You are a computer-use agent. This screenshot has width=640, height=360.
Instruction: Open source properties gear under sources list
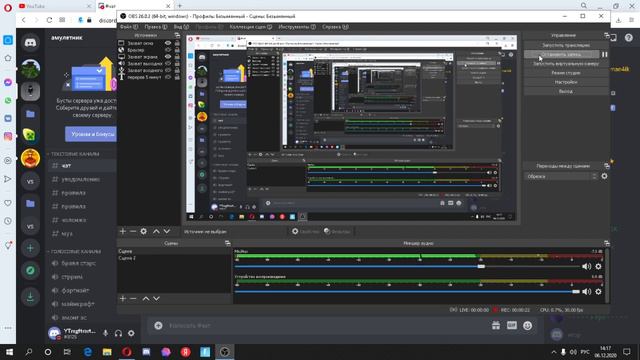tap(144, 231)
